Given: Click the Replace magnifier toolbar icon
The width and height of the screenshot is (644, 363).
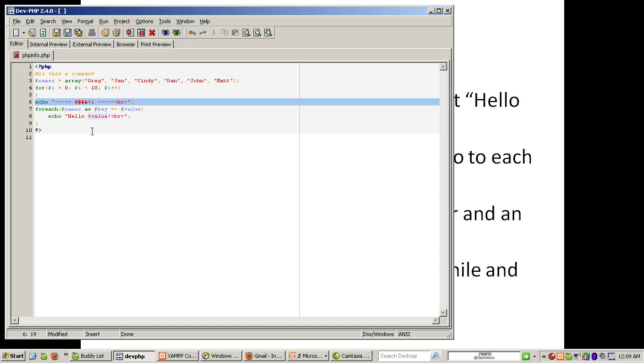Looking at the screenshot, I should tap(268, 33).
